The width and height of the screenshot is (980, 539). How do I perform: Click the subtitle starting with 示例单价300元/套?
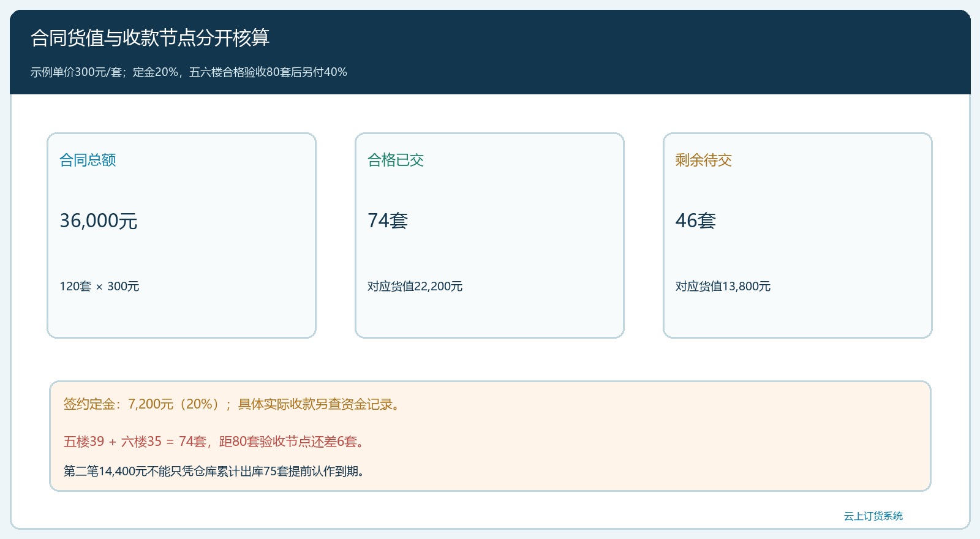pyautogui.click(x=189, y=72)
